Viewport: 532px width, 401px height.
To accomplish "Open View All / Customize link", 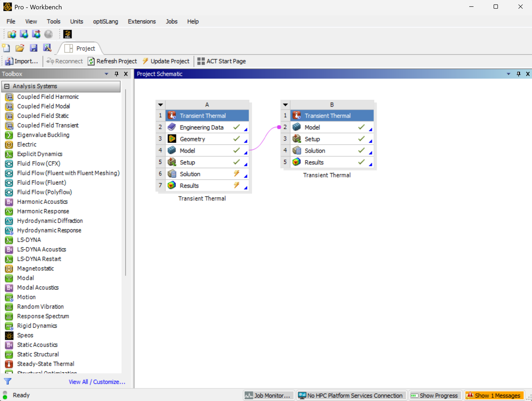I will point(97,382).
